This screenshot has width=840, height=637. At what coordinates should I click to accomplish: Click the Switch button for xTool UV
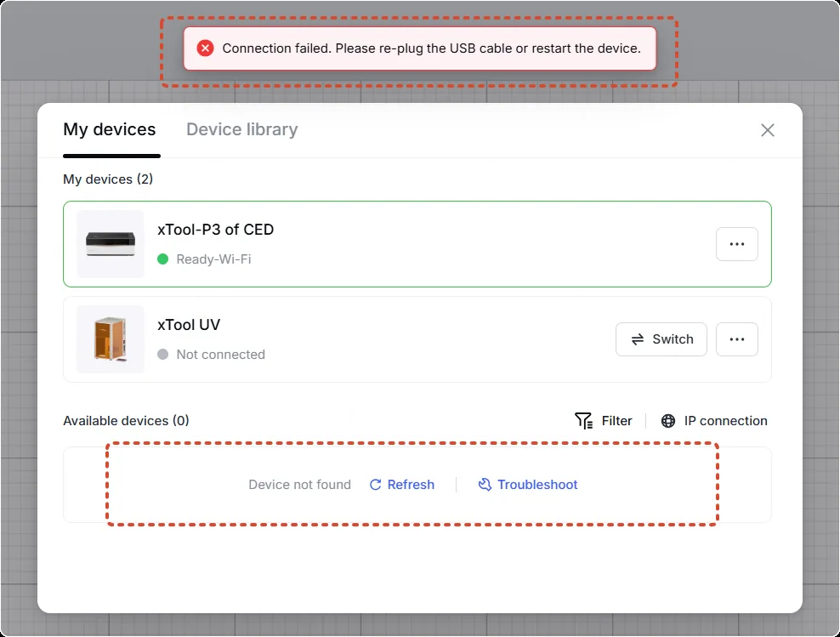[x=661, y=339]
